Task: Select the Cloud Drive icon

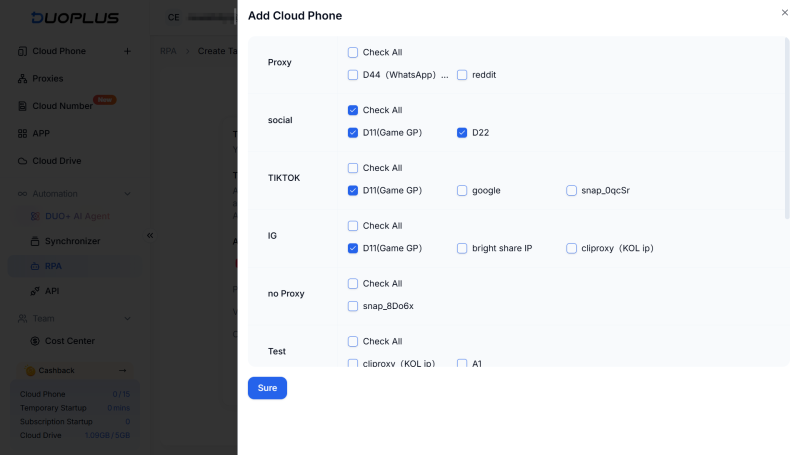Action: [22, 161]
